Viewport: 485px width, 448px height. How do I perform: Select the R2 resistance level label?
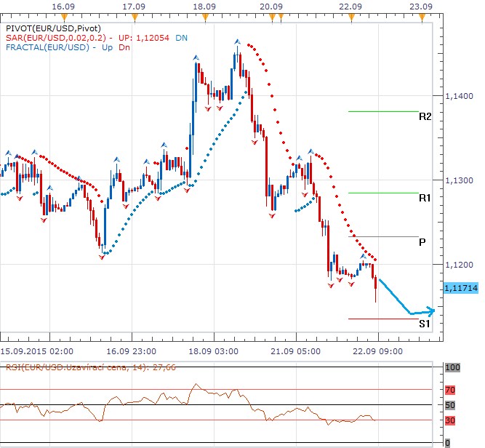pos(425,116)
